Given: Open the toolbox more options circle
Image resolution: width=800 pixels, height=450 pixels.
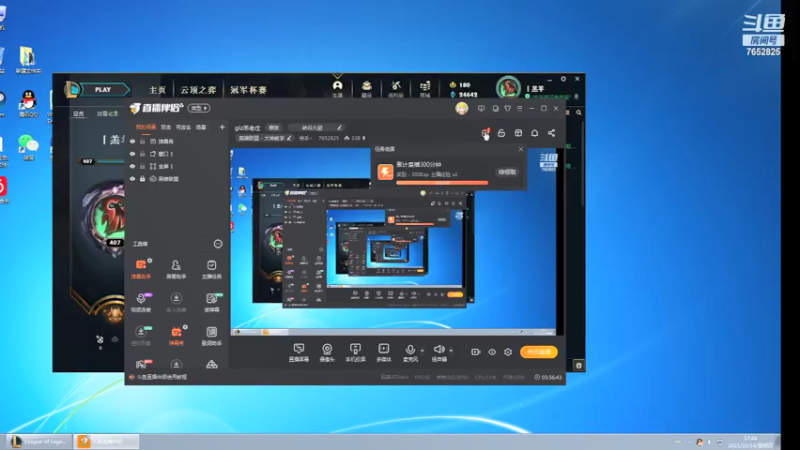Looking at the screenshot, I should [x=218, y=244].
